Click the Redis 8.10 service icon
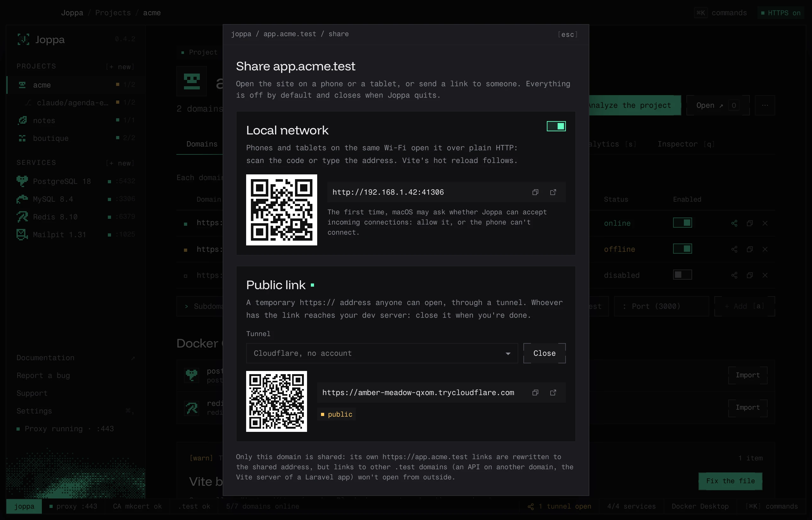Image resolution: width=812 pixels, height=520 pixels. (x=22, y=217)
